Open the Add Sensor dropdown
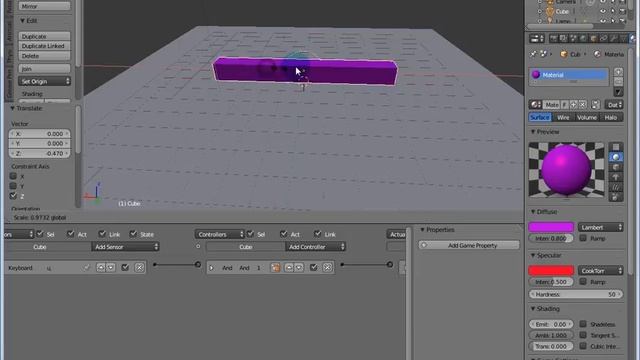The width and height of the screenshot is (640, 360). tap(125, 247)
